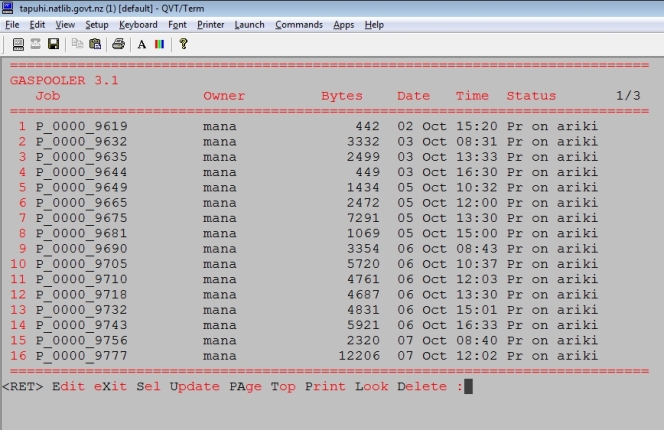Open the Apps menu
Screen dimensions: 664x430
coord(343,25)
